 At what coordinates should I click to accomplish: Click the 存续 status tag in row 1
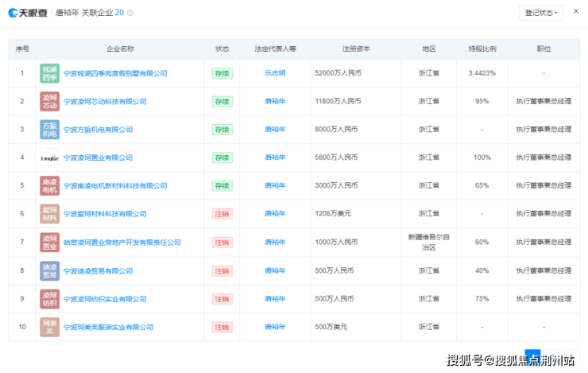click(222, 73)
